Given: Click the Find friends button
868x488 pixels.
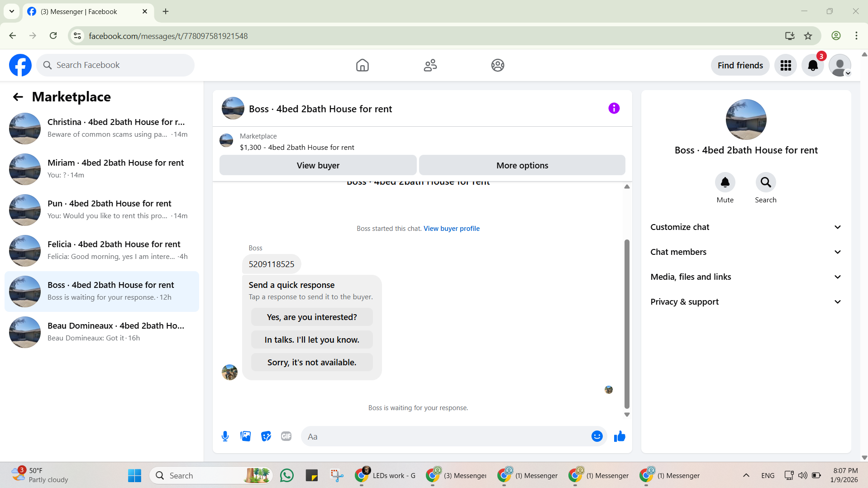Looking at the screenshot, I should 740,66.
